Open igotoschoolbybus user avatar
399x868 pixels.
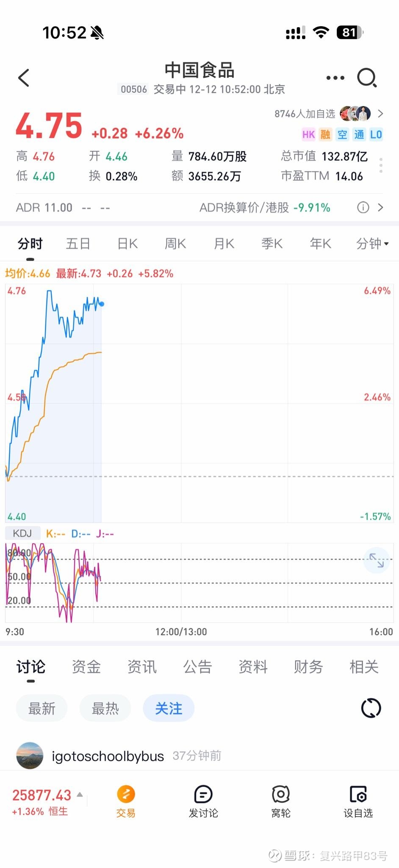(x=30, y=756)
